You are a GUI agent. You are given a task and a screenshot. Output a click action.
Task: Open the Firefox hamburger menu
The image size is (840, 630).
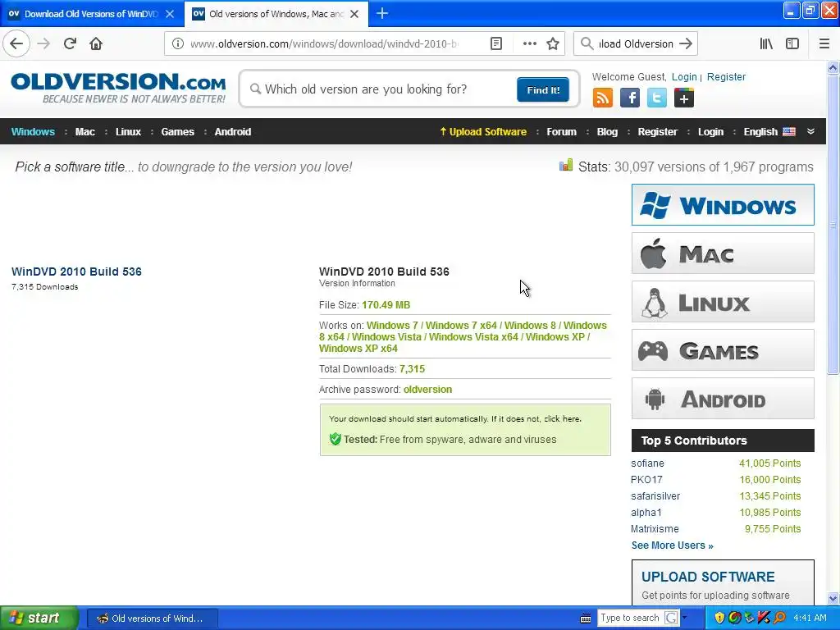pos(824,44)
